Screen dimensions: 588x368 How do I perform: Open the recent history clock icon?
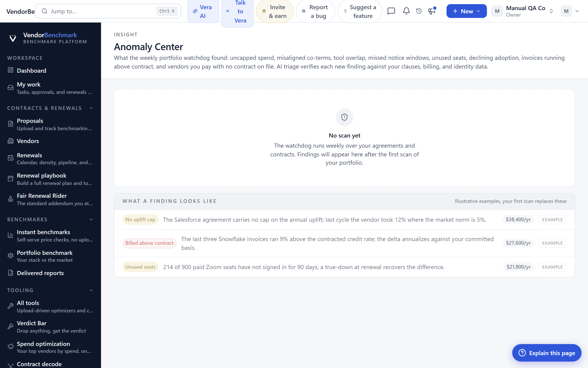coord(419,11)
